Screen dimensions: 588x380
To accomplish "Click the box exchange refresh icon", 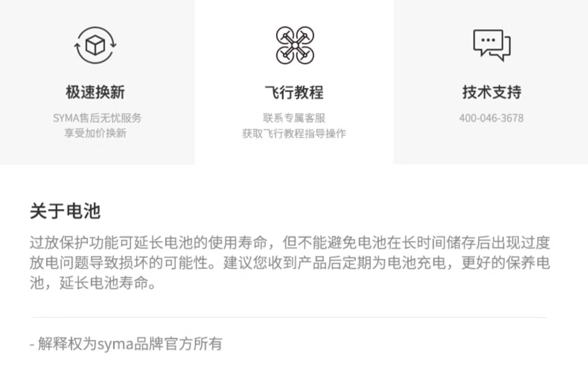I will 96,45.
